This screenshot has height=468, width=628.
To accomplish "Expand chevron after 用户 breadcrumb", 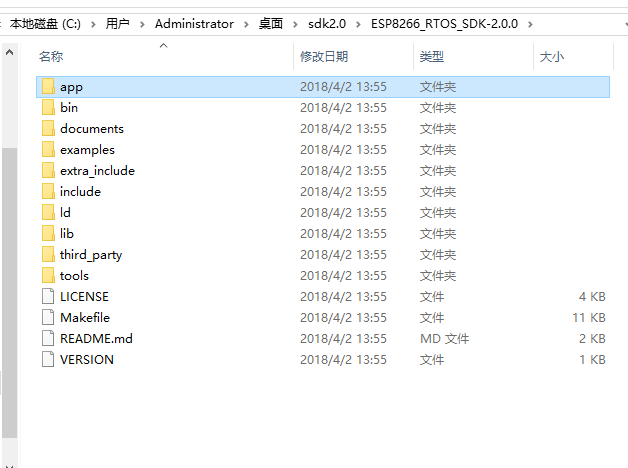I will [x=142, y=24].
